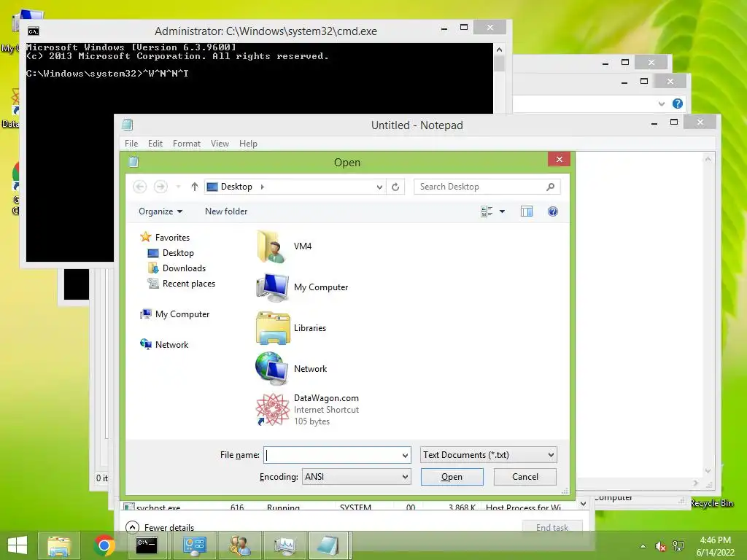Open Notepad File menu
Viewport: 747px width, 560px height.
[x=131, y=144]
